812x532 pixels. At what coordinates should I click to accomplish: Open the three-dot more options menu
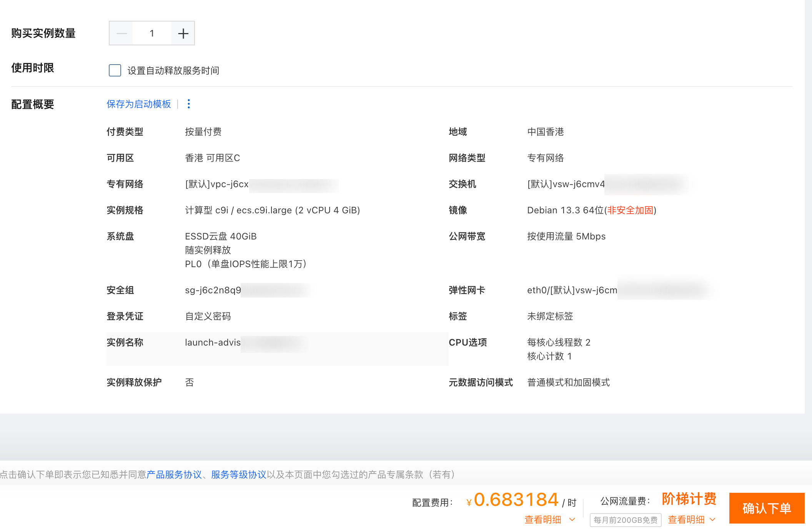pyautogui.click(x=188, y=104)
